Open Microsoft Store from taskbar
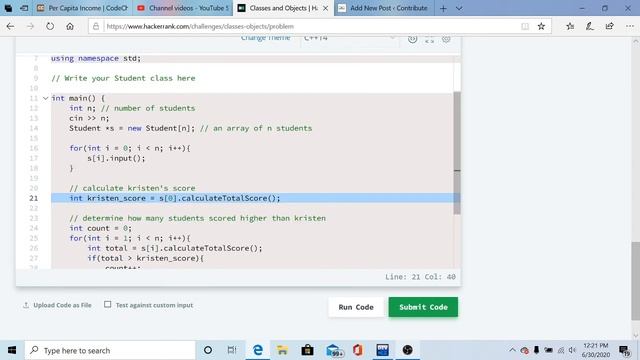640x360 pixels. pos(307,350)
